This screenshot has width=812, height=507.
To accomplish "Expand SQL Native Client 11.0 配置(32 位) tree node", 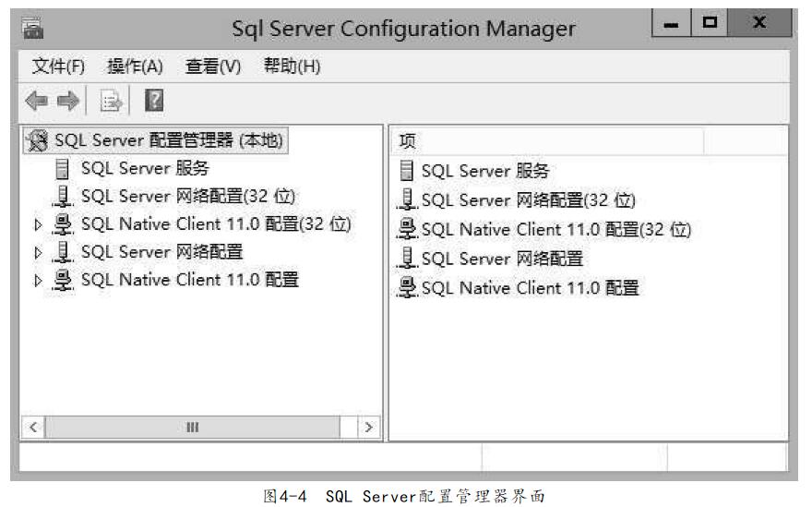I will tap(38, 224).
